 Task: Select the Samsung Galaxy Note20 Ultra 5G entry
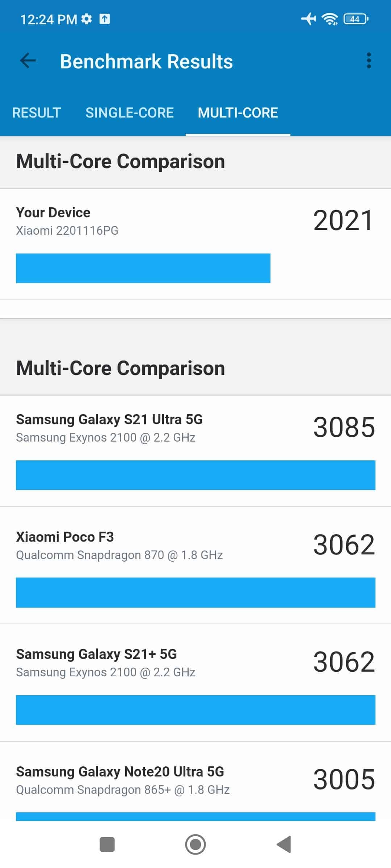click(x=195, y=782)
